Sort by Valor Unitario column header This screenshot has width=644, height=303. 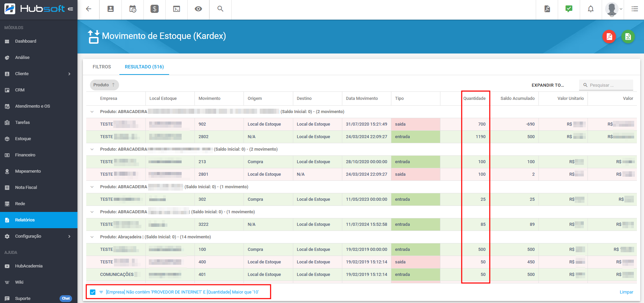point(571,99)
